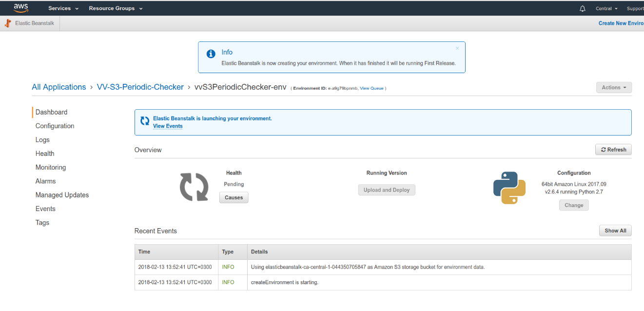Click the timestamp in the S3 bucket row
Viewport: 644px width, 311px height.
tap(175, 267)
